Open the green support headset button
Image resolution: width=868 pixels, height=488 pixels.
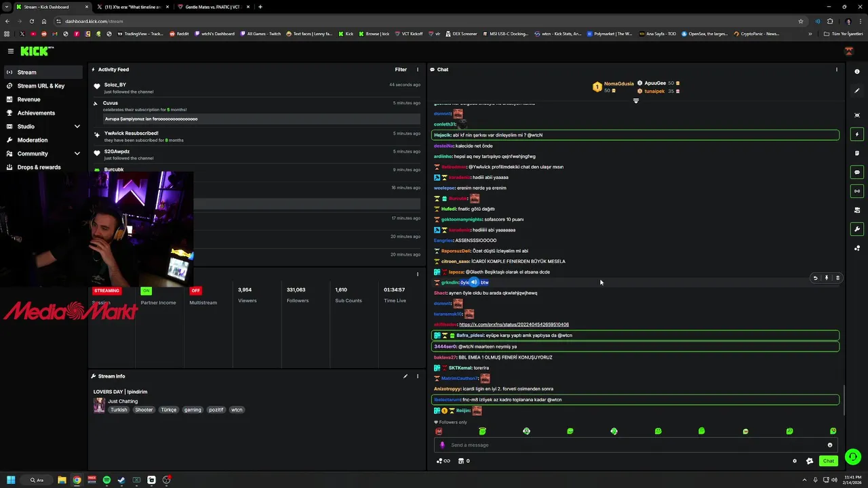point(853,457)
